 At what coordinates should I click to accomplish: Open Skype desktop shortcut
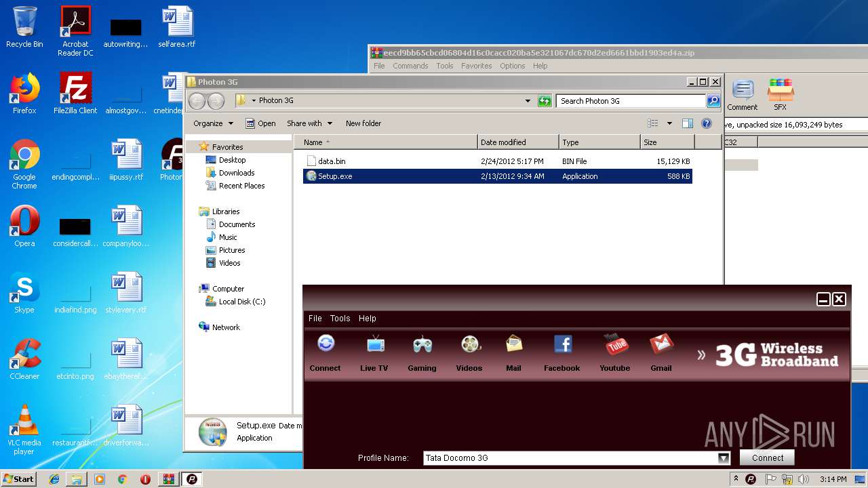coord(24,293)
